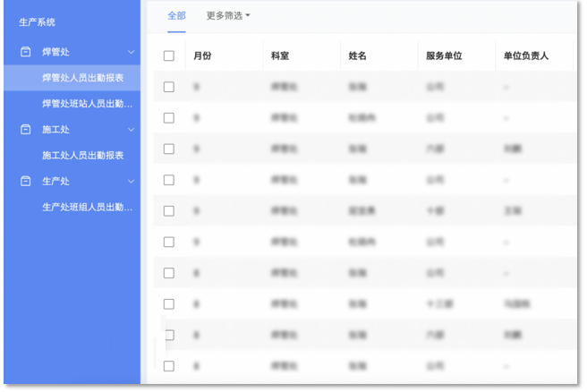Click the 单位负责人 column header
Image resolution: width=587 pixels, height=392 pixels.
pyautogui.click(x=526, y=55)
